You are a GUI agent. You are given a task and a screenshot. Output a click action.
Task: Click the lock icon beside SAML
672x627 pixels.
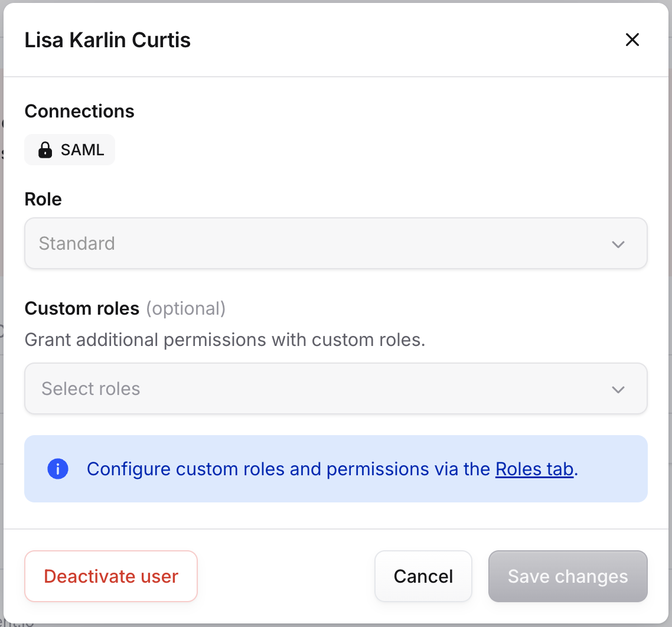click(x=45, y=150)
